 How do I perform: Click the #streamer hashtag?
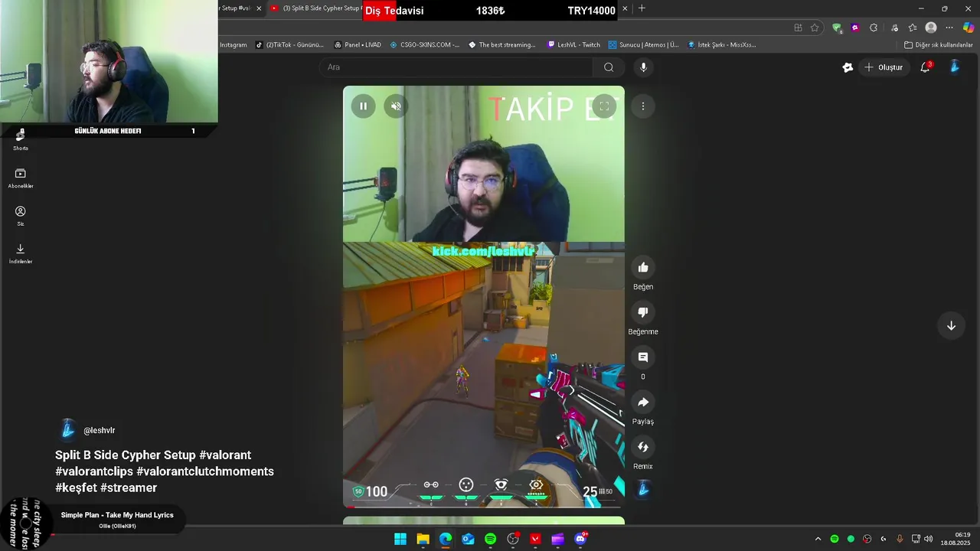[129, 487]
